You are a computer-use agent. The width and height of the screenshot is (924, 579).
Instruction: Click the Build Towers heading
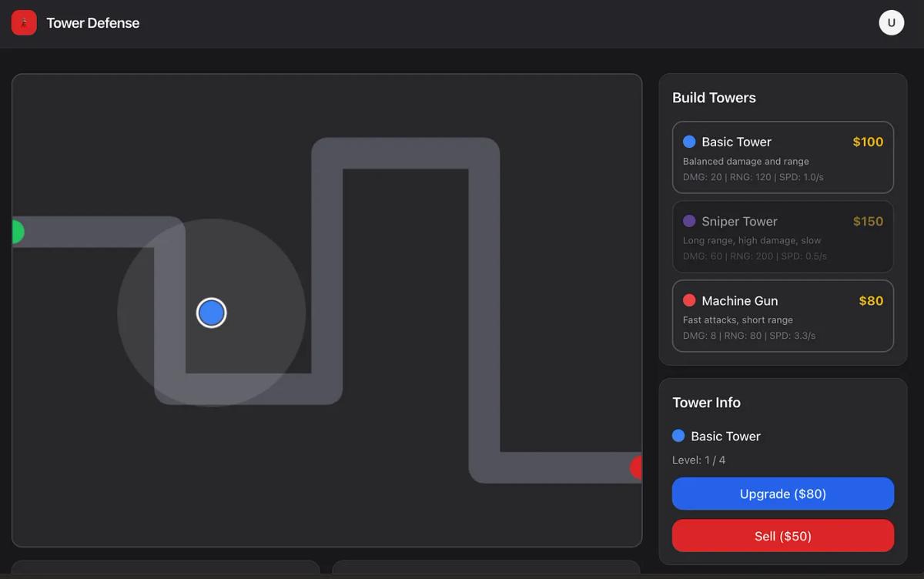click(714, 98)
